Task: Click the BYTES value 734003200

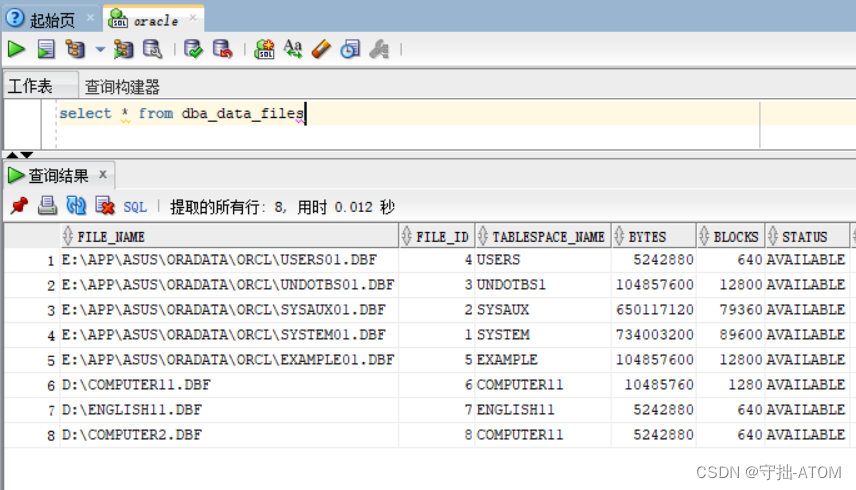Action: pos(655,334)
